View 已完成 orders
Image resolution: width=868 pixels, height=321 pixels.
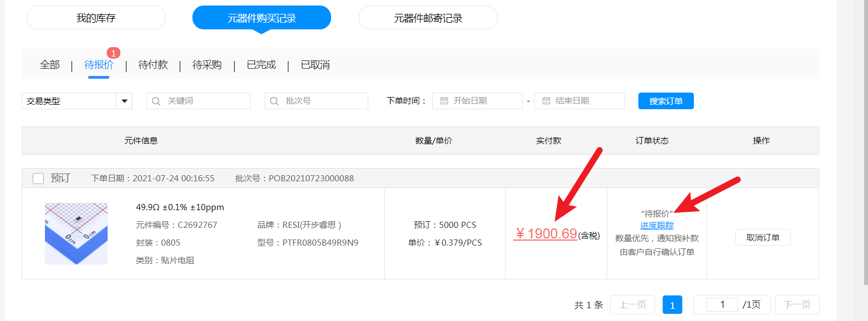(261, 65)
